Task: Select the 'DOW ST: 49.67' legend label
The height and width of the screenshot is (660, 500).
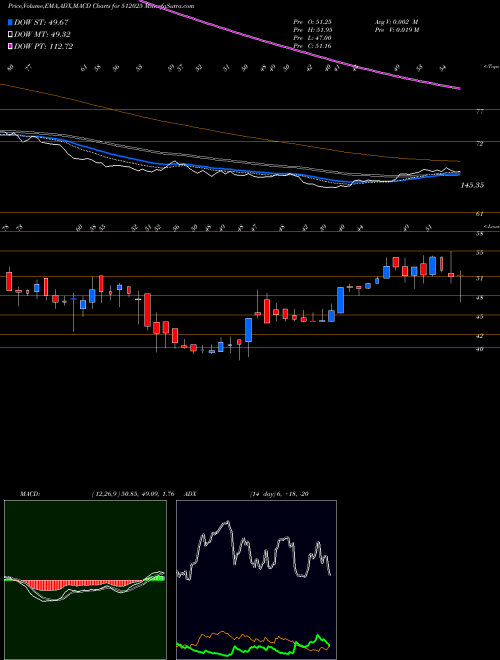Action: pos(41,22)
